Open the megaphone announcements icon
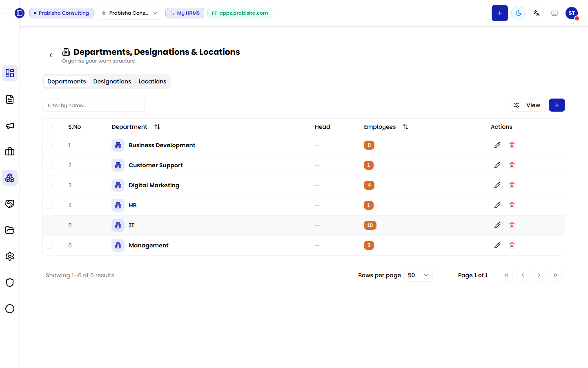This screenshot has height=368, width=588. pos(10,126)
